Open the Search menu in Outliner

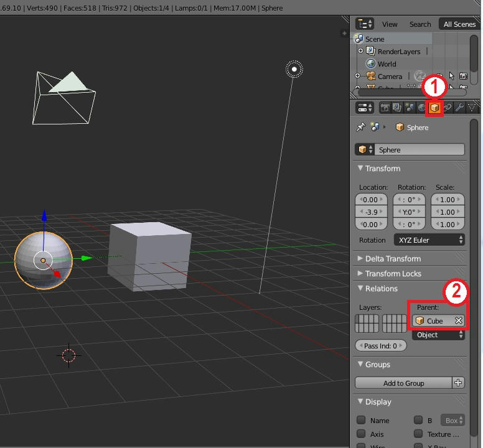420,24
